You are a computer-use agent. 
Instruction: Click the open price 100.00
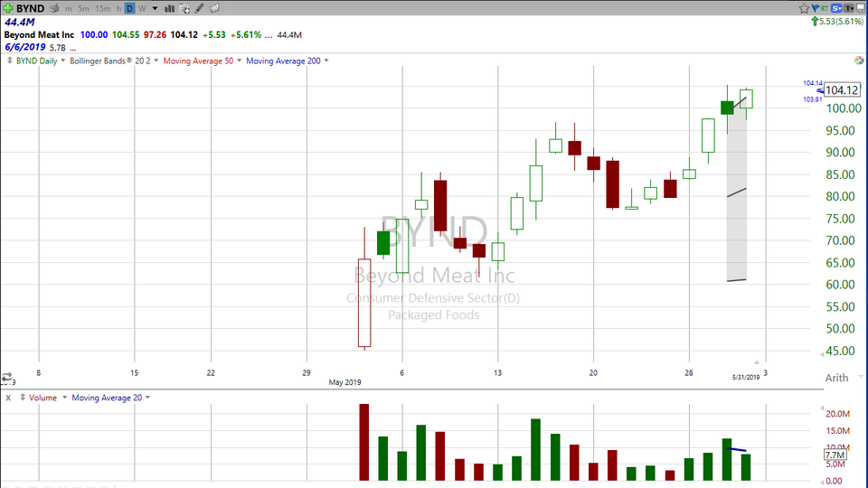click(x=94, y=35)
